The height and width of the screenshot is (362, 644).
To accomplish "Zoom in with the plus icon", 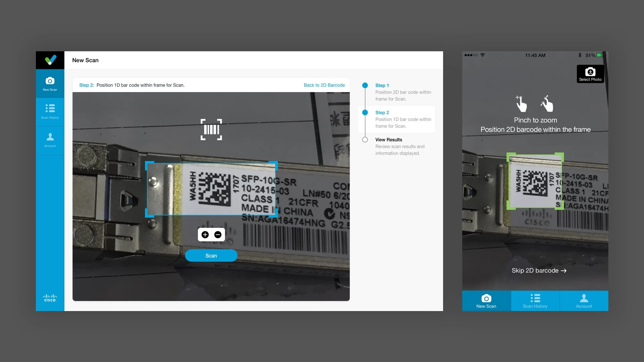I will point(205,235).
